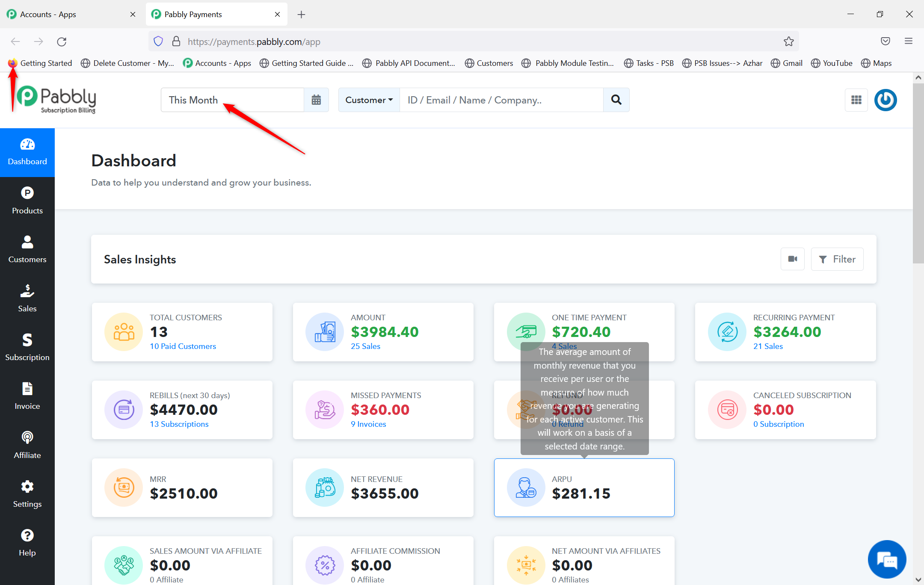Open the 13 Subscriptions link
The width and height of the screenshot is (924, 585).
coord(179,424)
